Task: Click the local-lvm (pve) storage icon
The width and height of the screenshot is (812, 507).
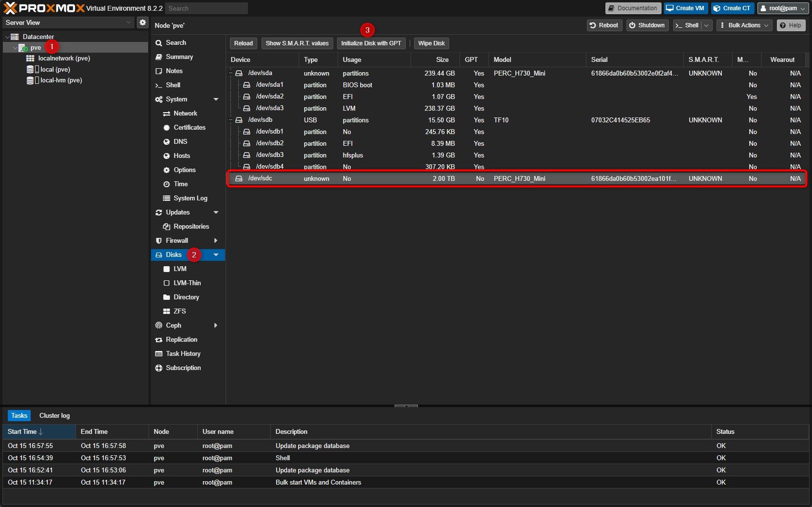Action: [30, 80]
